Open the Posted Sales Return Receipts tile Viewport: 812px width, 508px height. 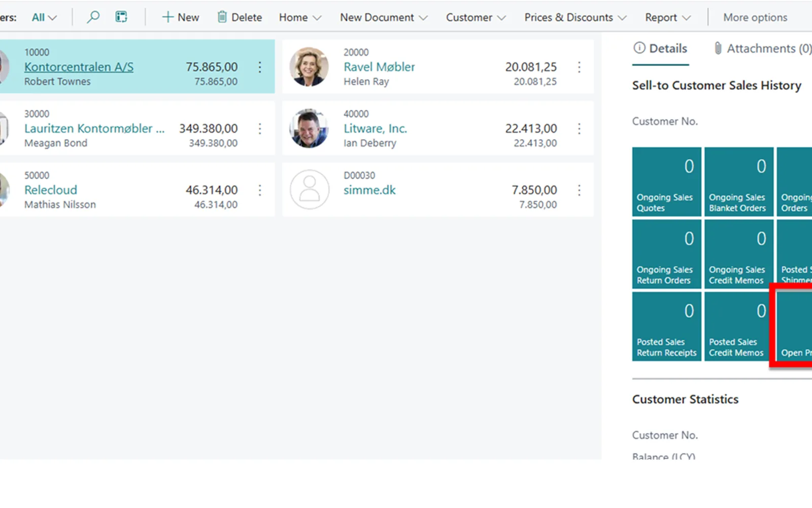coord(667,327)
